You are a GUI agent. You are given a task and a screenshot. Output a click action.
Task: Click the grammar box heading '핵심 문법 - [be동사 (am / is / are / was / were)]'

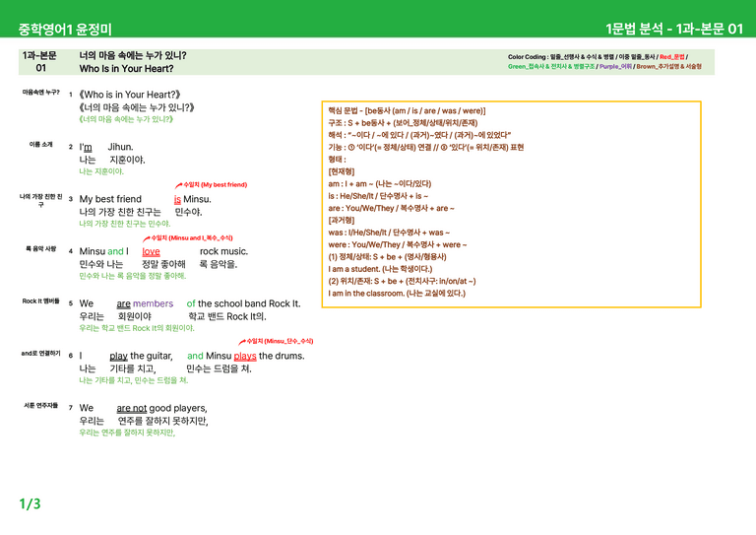coord(407,111)
